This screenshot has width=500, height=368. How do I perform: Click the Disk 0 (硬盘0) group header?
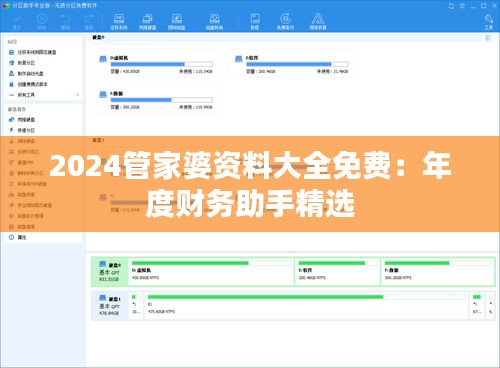[98, 37]
